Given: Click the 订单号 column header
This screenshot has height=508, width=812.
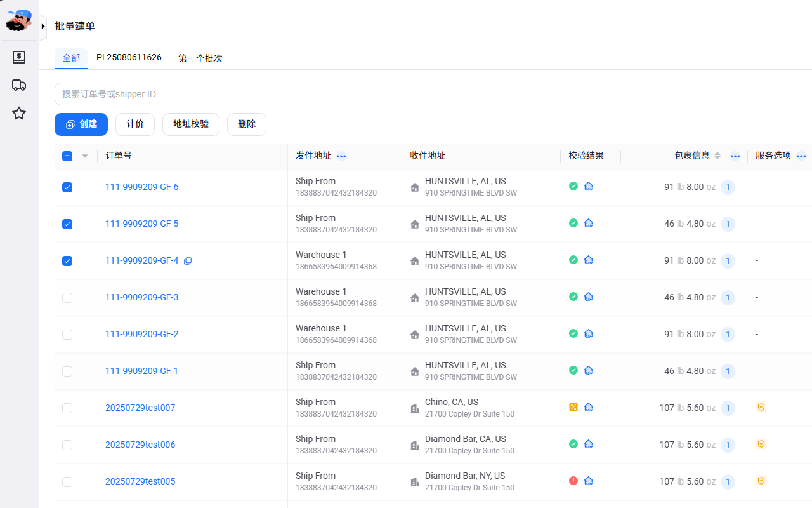Looking at the screenshot, I should tap(119, 156).
